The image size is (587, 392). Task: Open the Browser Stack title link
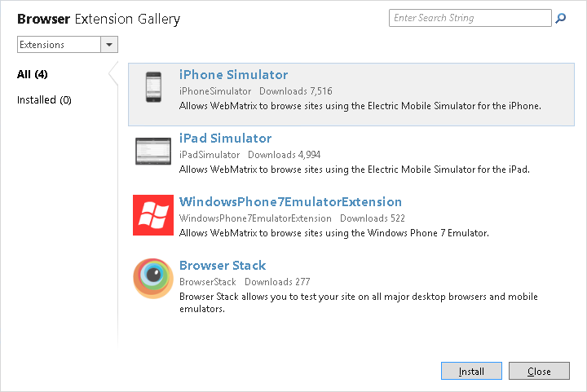coord(223,266)
